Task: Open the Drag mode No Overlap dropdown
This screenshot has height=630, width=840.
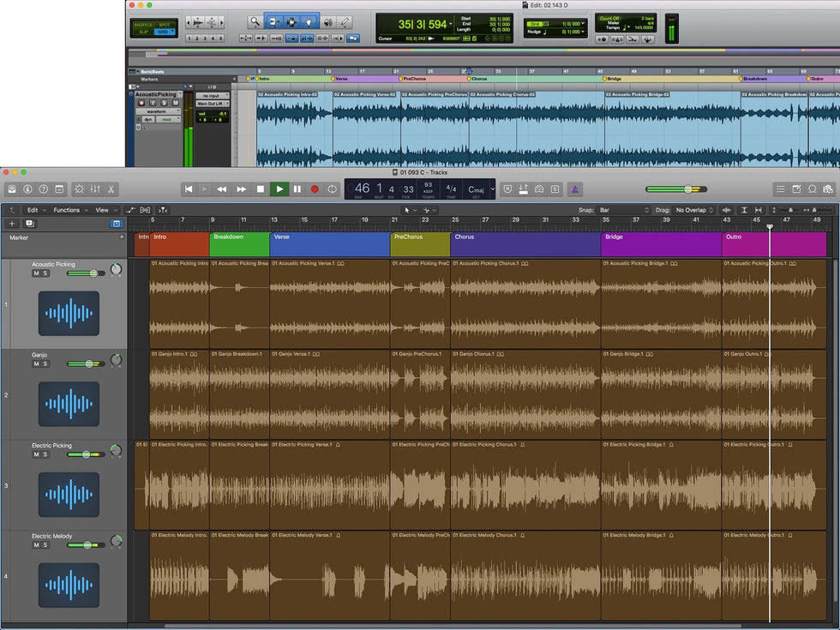Action: [694, 210]
